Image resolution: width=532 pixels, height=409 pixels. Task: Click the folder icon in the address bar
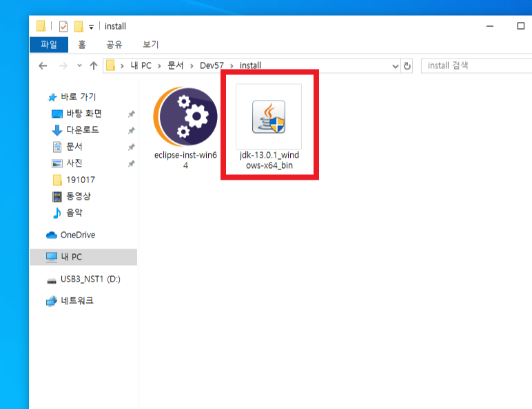tap(111, 65)
